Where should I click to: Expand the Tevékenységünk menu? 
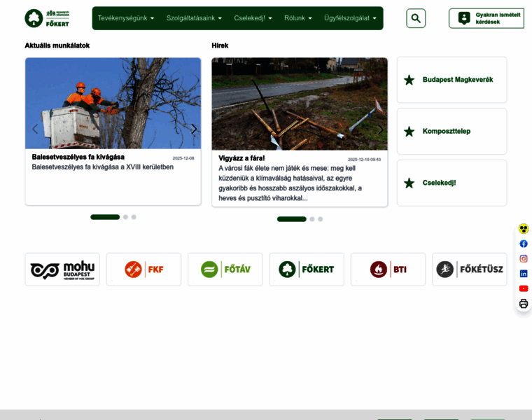tap(126, 18)
